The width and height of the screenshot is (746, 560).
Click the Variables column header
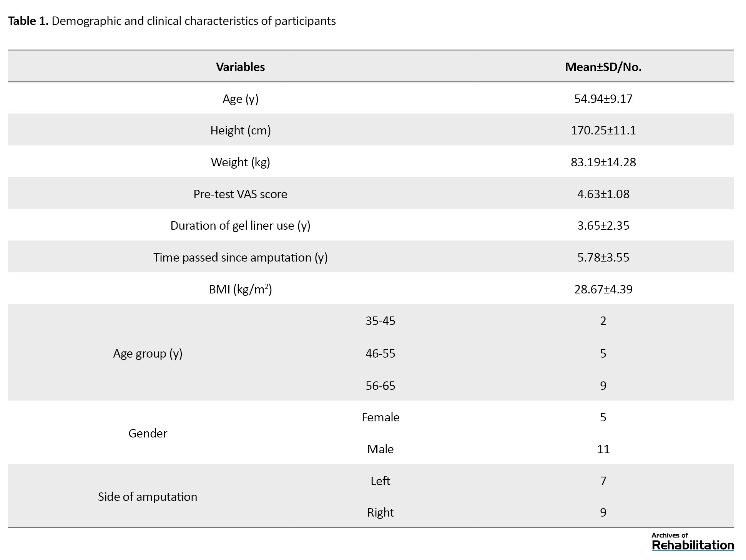pyautogui.click(x=240, y=67)
